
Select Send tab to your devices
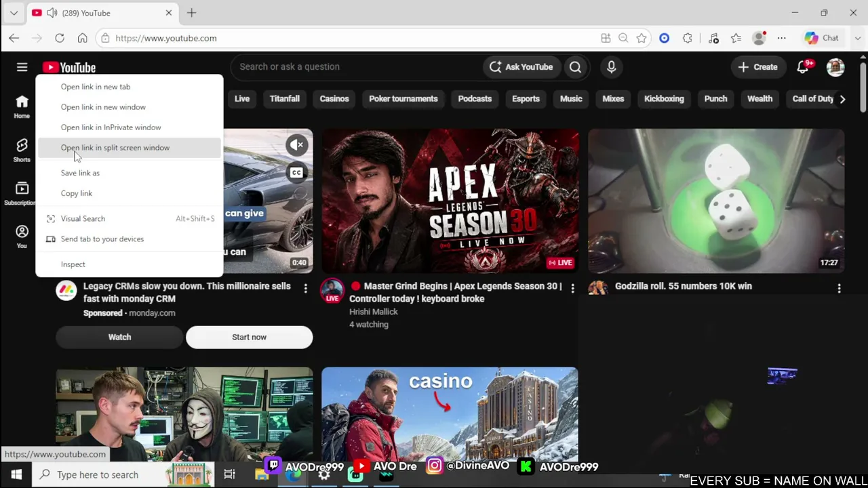[x=129, y=239]
